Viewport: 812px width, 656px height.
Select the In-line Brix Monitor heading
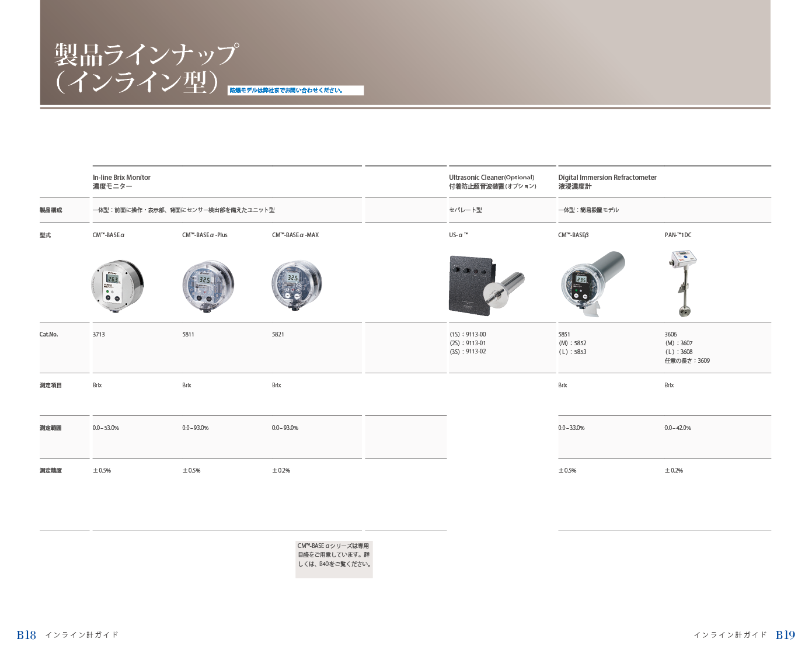[x=121, y=178]
